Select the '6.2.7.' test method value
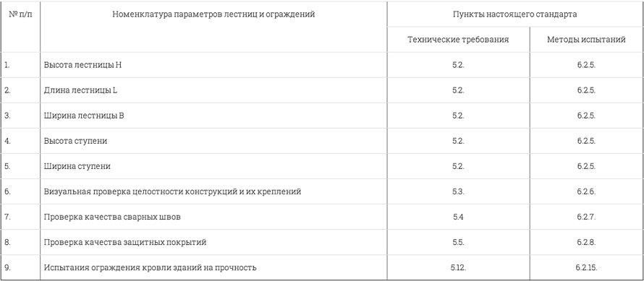The image size is (644, 281). tap(586, 217)
